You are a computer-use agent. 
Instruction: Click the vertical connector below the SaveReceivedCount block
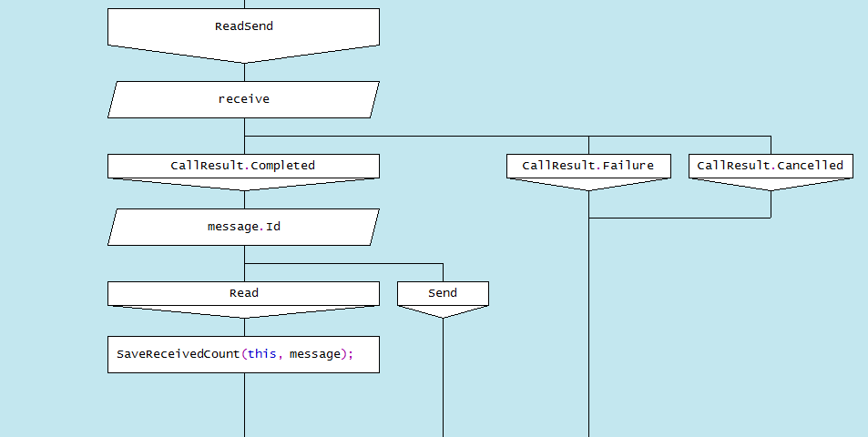pos(244,405)
